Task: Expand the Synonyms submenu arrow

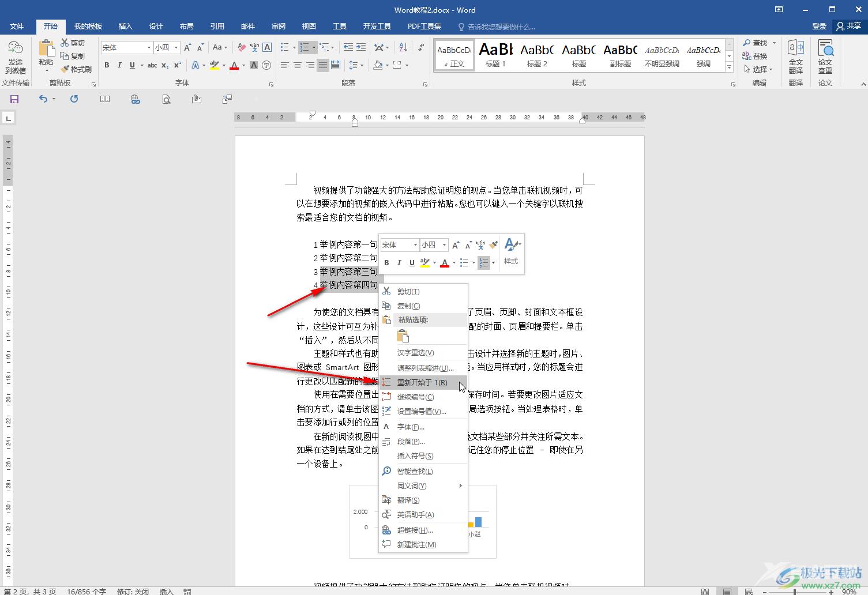Action: coord(460,486)
